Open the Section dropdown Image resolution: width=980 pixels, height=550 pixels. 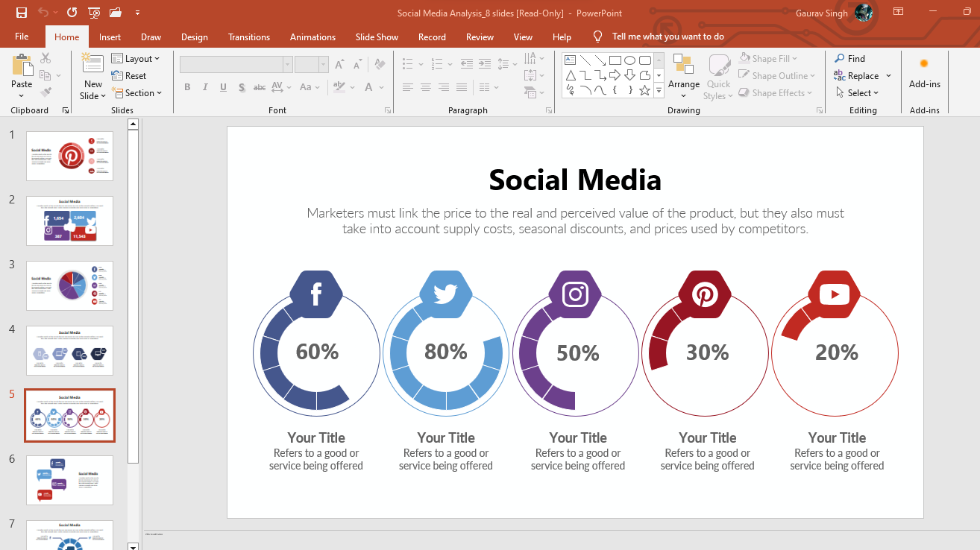(x=137, y=93)
